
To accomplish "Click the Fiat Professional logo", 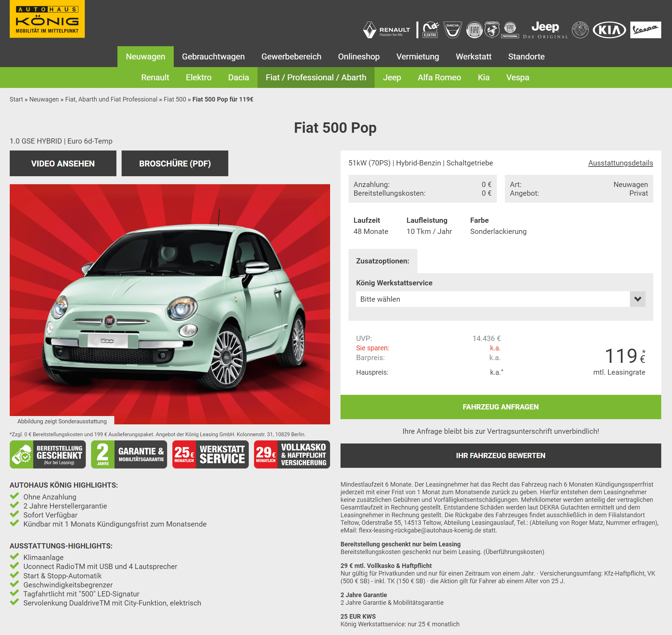I will coord(510,30).
